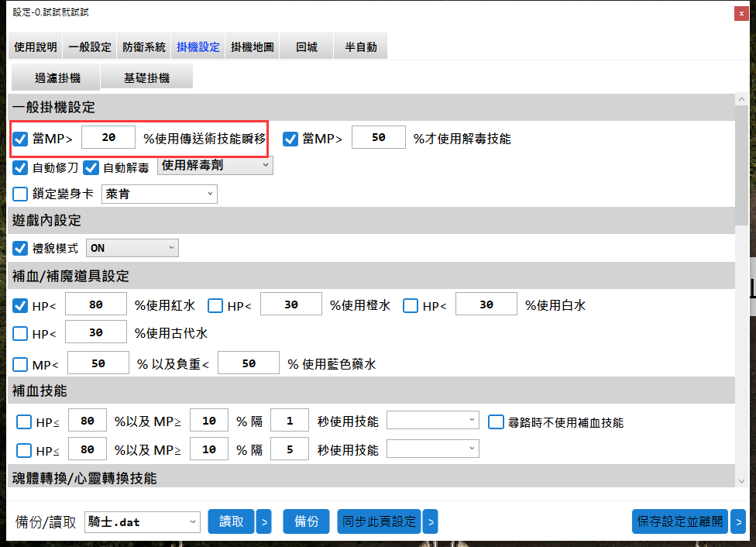
Task: Open the 騎士.dat backup file dropdown
Action: point(142,522)
